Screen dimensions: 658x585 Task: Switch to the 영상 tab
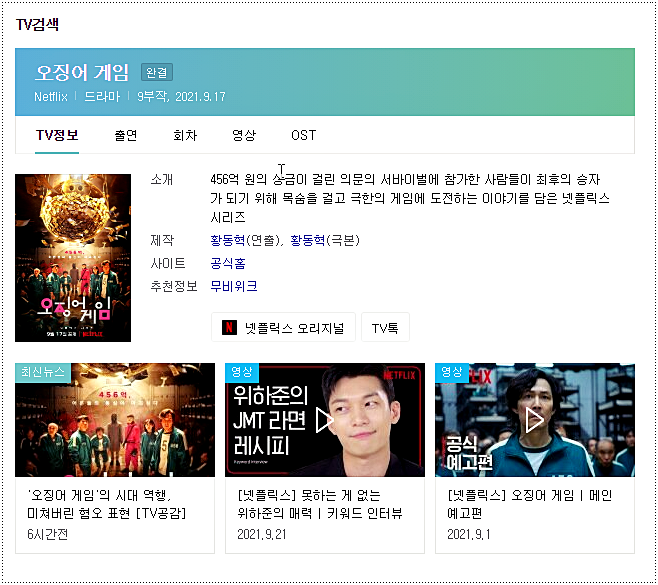244,135
